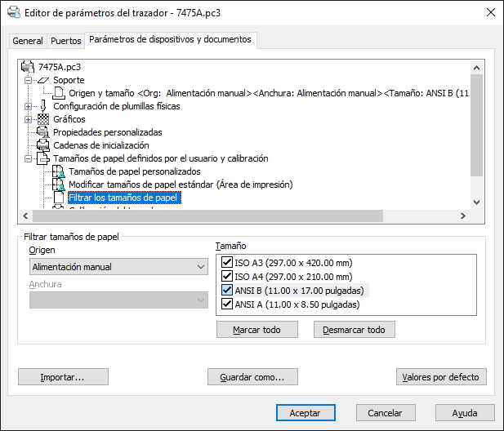Collapse Tamaños de papel definidos por el usuario node
Viewport: 504px width, 431px height.
click(29, 158)
